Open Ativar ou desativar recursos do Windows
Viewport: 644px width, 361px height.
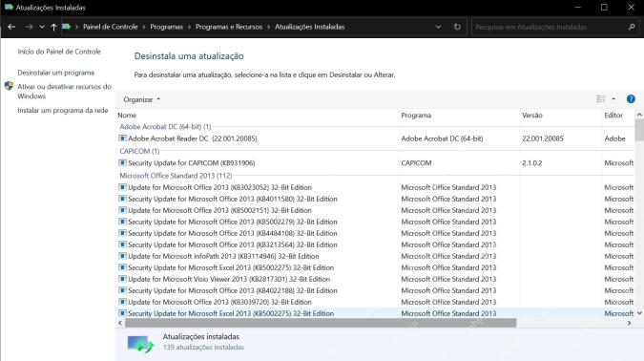tap(64, 92)
